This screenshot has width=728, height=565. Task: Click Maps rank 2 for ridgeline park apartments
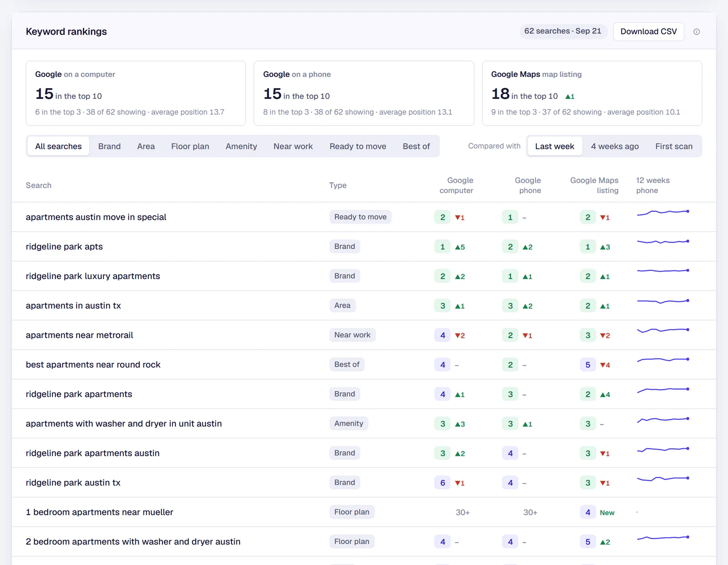click(x=588, y=394)
